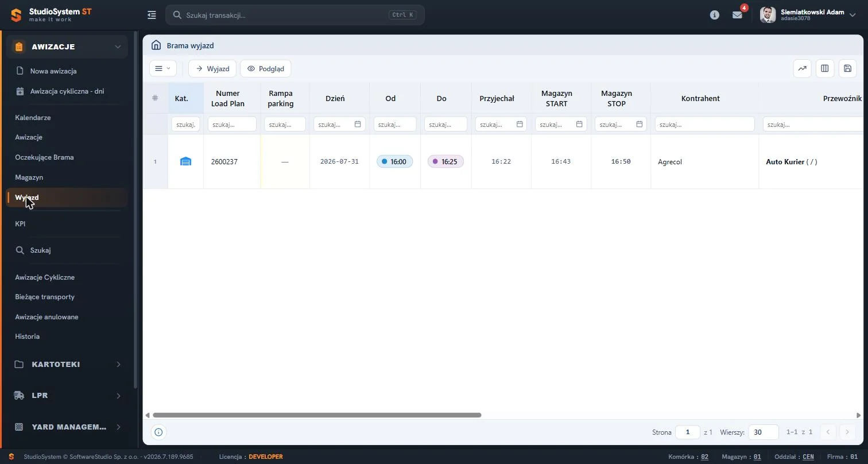Click the home icon beside Brama wyjazd
Screen dimensions: 868x464
(x=156, y=45)
